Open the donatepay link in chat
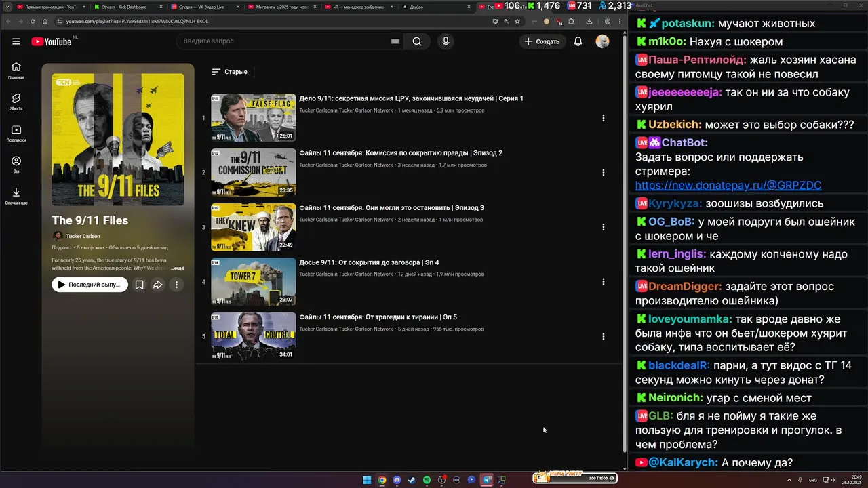Screen dimensions: 868x488 [x=728, y=185]
